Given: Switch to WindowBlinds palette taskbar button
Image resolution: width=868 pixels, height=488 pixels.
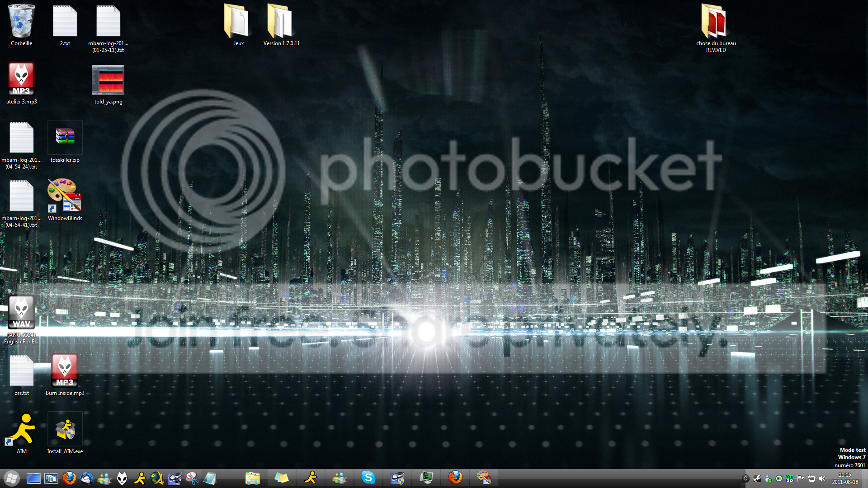Looking at the screenshot, I should pyautogui.click(x=484, y=478).
